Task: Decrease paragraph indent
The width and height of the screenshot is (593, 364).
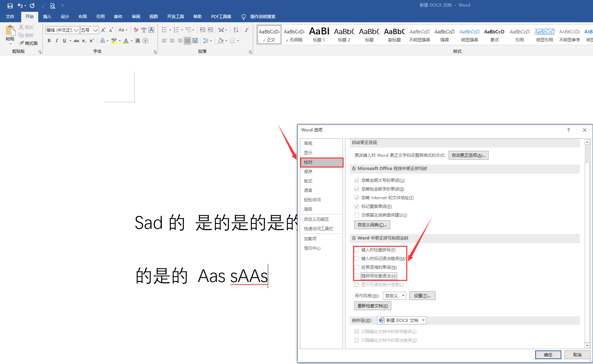Action: coord(203,30)
